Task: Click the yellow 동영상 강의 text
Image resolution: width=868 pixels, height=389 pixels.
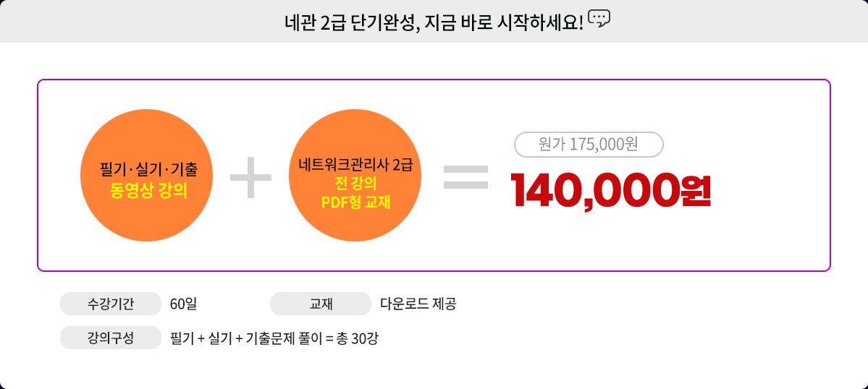Action: point(148,191)
